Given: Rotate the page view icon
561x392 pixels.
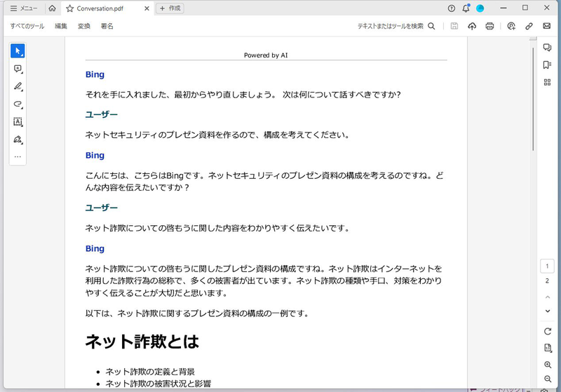Looking at the screenshot, I should tap(548, 332).
